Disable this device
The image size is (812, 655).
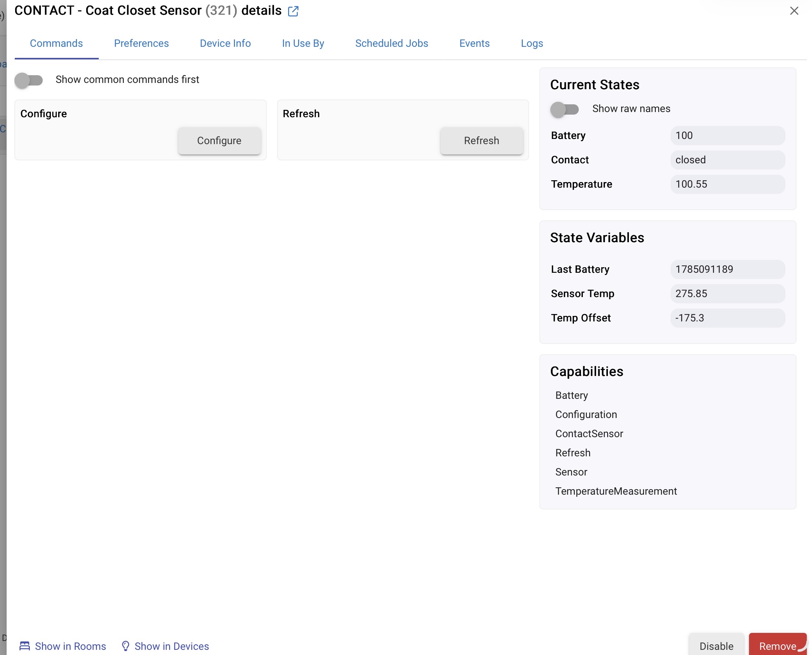click(716, 645)
